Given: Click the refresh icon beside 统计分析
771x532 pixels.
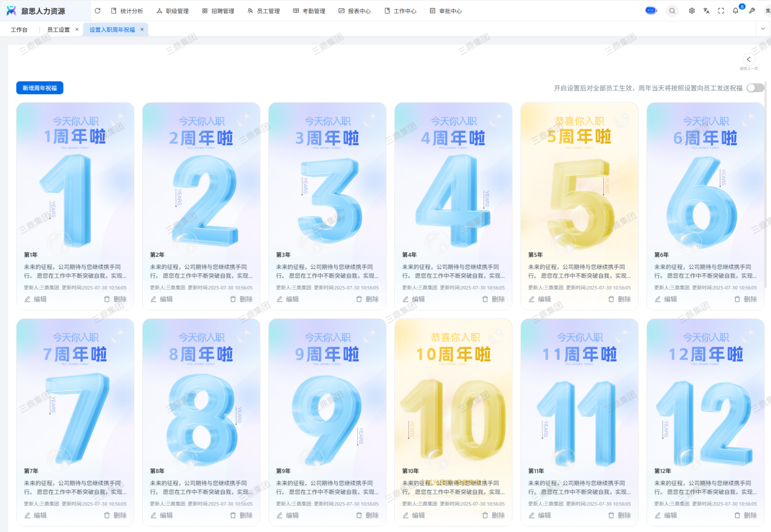Looking at the screenshot, I should click(x=97, y=11).
